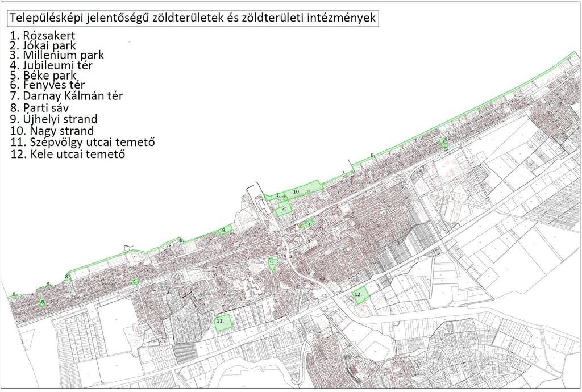Click the title 'Településképi jelentőségű zöldterületek és zöldterületi intézmények'
This screenshot has height=392, width=582.
coord(193,18)
